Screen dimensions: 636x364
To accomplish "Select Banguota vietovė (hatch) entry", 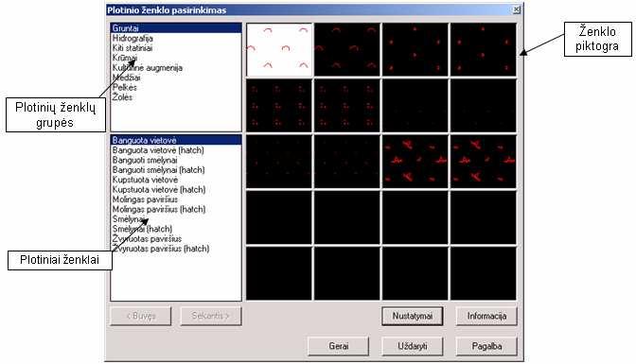I will click(158, 150).
